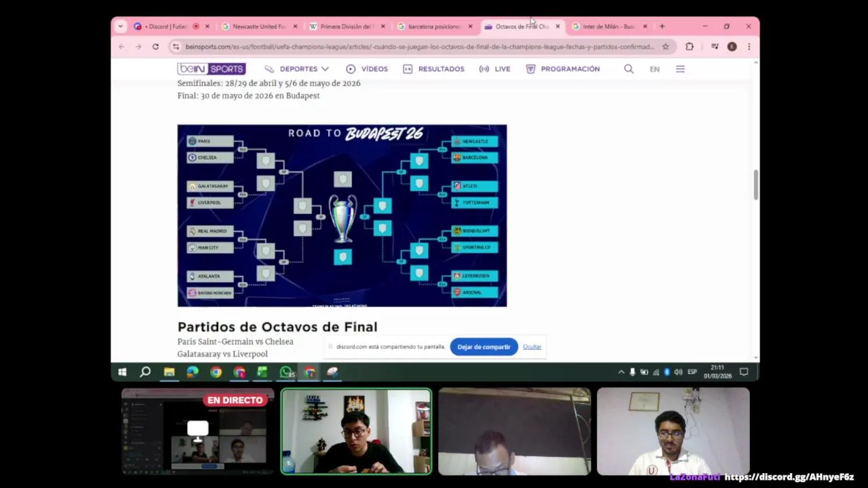Open the site search magnifier icon

[629, 68]
